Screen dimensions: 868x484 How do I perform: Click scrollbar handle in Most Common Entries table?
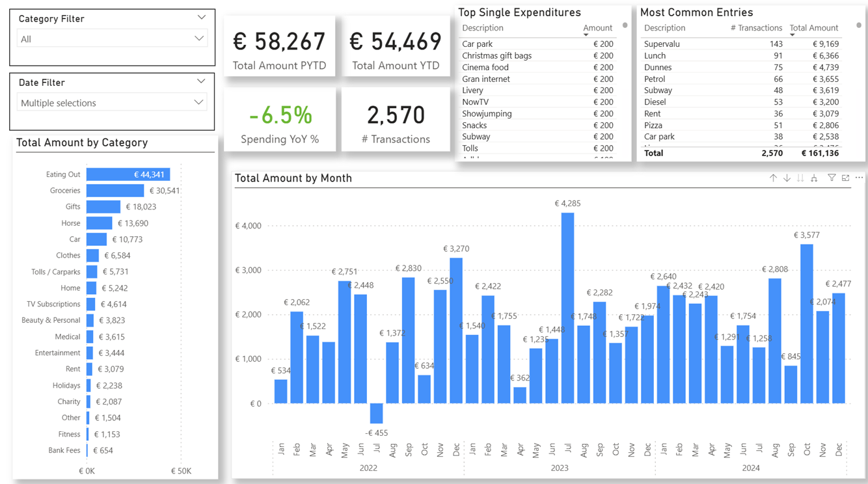pyautogui.click(x=859, y=26)
